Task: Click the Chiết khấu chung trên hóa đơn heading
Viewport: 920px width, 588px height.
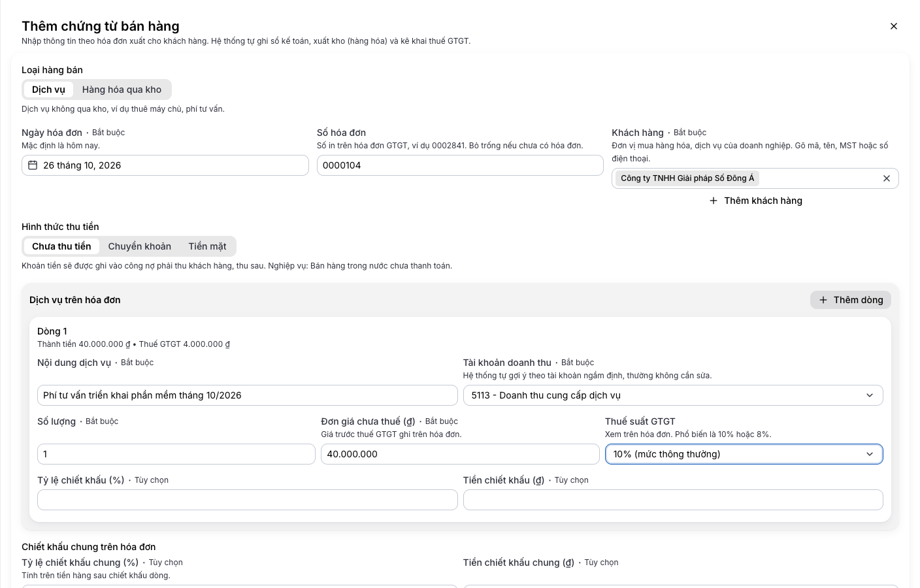Action: click(88, 547)
